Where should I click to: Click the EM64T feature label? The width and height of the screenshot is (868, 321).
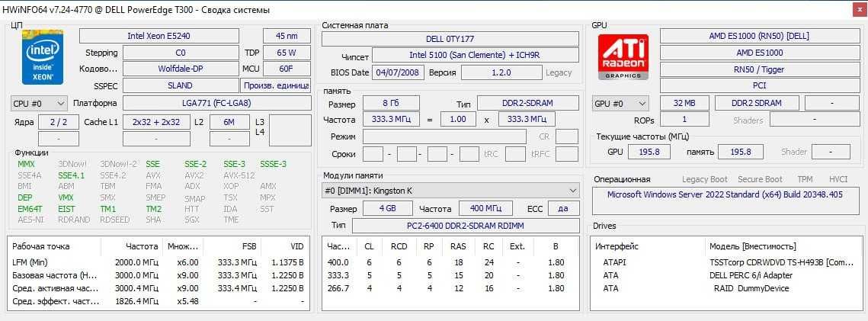[29, 209]
